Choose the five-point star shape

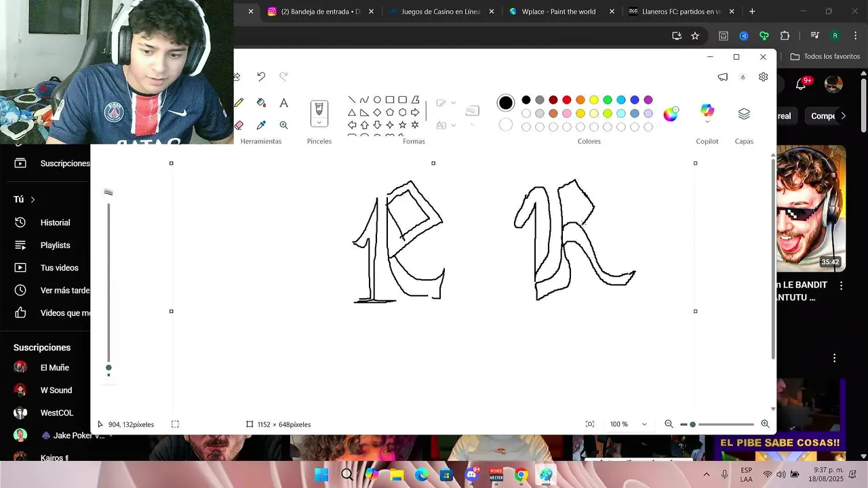[x=402, y=125]
